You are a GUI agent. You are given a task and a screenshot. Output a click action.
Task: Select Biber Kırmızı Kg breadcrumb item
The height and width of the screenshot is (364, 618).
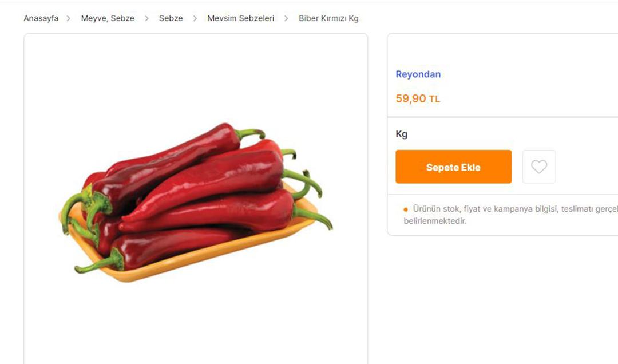[328, 18]
